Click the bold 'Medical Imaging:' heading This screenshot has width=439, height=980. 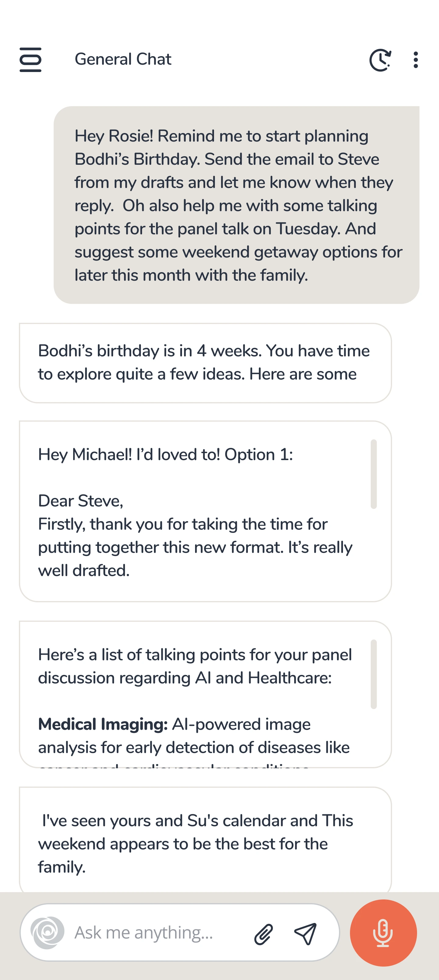click(103, 724)
